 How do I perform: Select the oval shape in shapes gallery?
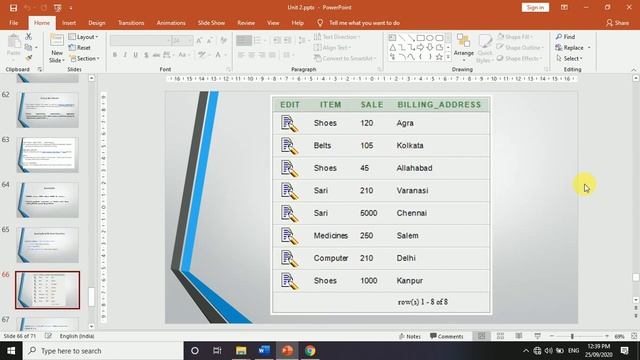pos(430,38)
